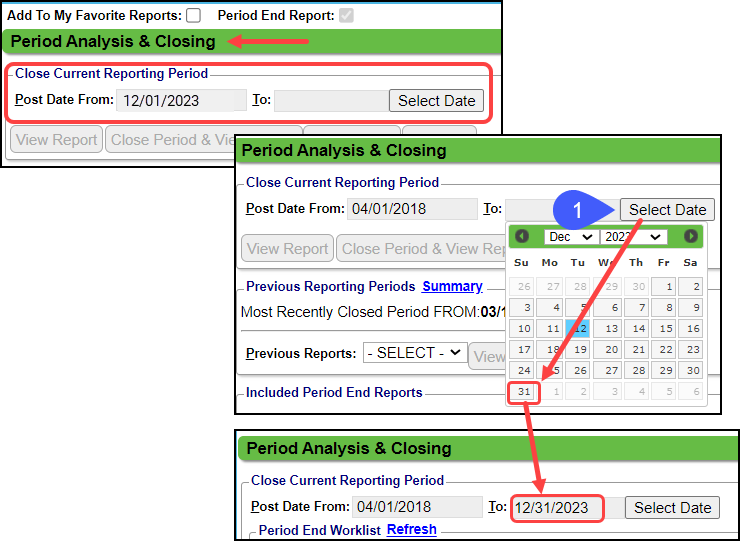Click the To field containing 12/31/2023
This screenshot has width=740, height=541.
click(x=557, y=508)
